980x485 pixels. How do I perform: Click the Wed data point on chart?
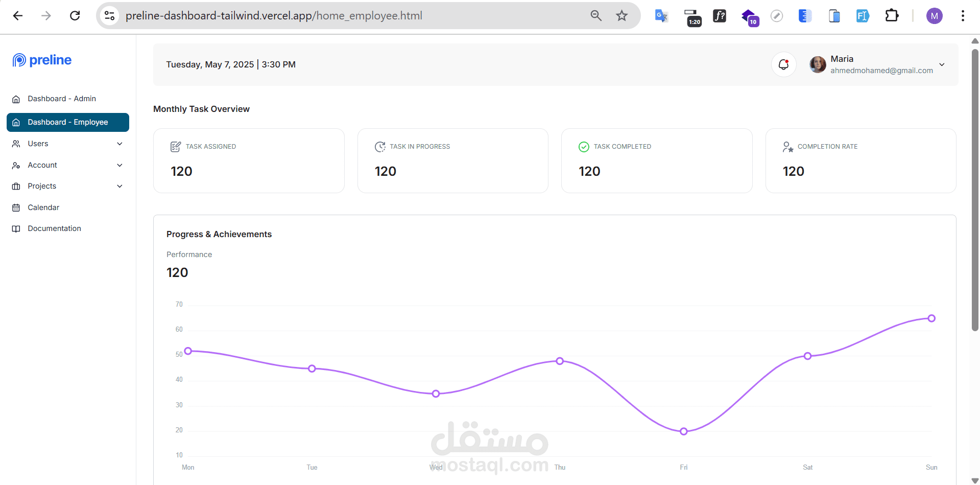tap(436, 394)
